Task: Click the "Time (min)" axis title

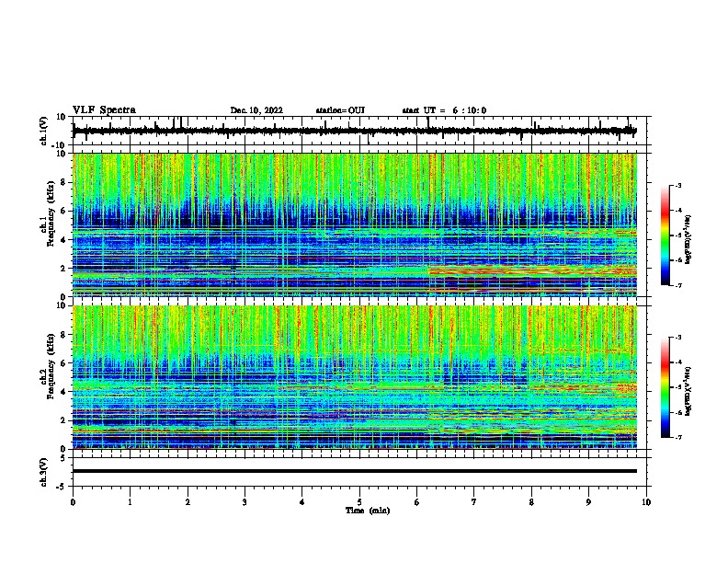Action: click(368, 511)
